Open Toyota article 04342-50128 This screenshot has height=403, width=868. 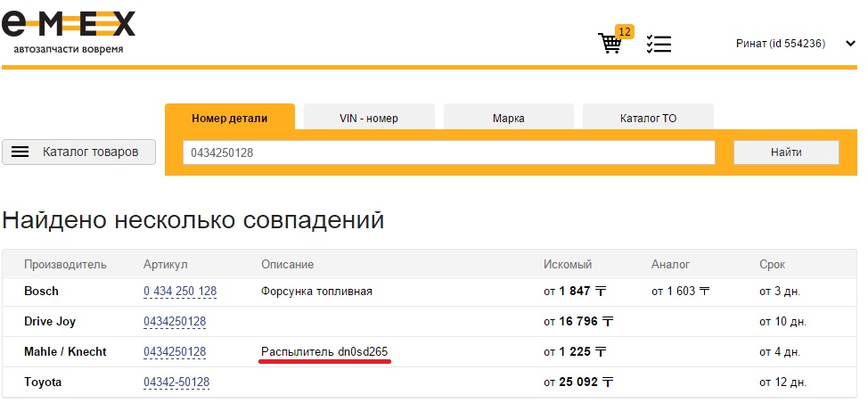176,382
